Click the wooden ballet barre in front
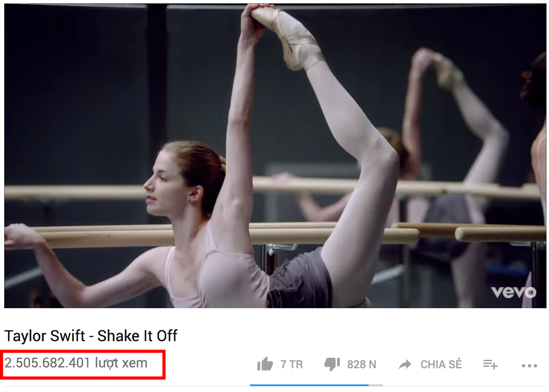Viewport: 549px width, 392px height. [229, 237]
